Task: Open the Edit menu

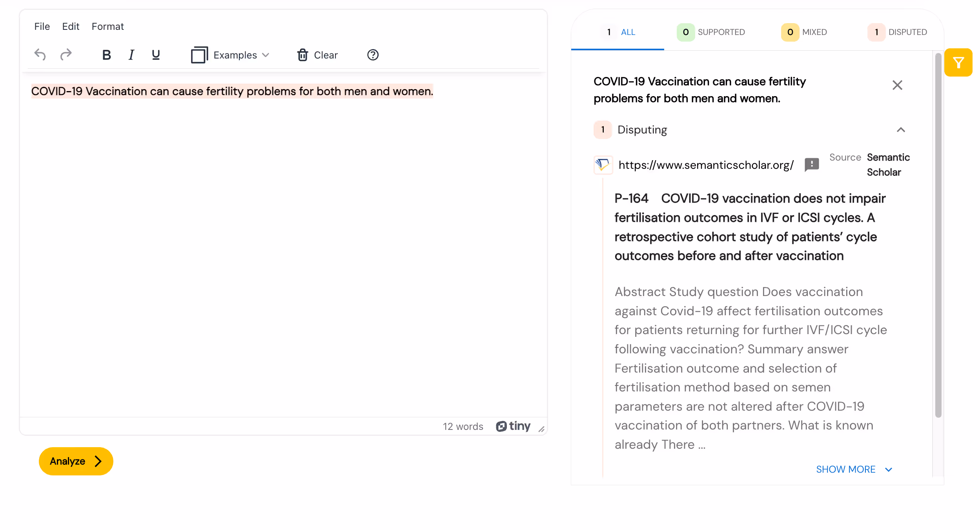Action: pos(71,26)
